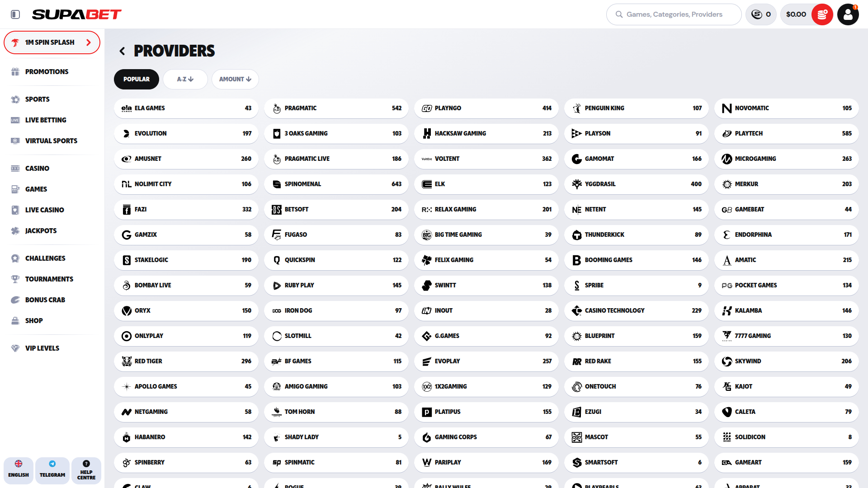Click the Smartsoft provider name

(601, 463)
